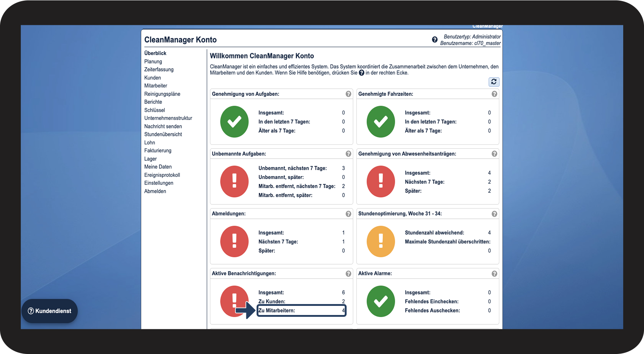The image size is (644, 354).
Task: Select Fakturierung in the sidebar
Action: [x=158, y=151]
